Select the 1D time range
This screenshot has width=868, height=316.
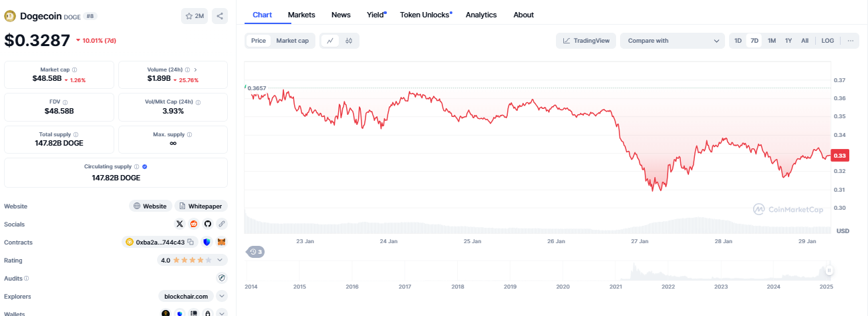(x=738, y=41)
